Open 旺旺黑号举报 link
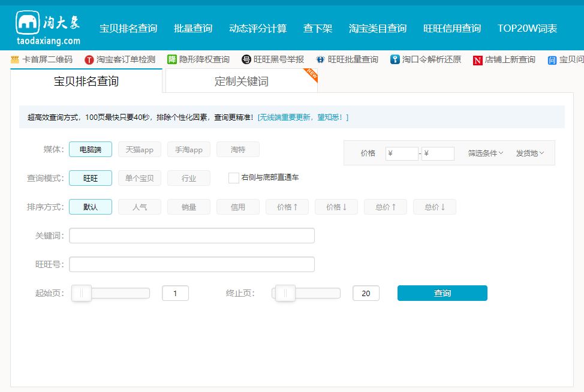 (279, 59)
